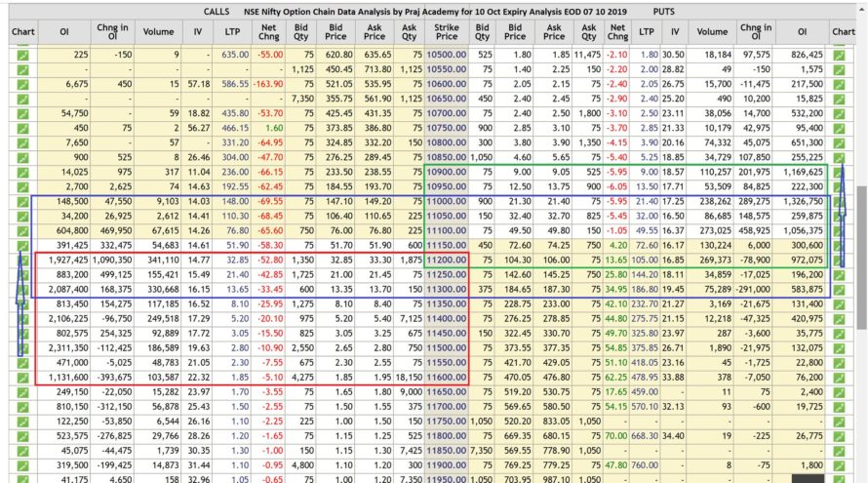Open puts chart icon for strike 11750.00
The width and height of the screenshot is (868, 483).
839,423
